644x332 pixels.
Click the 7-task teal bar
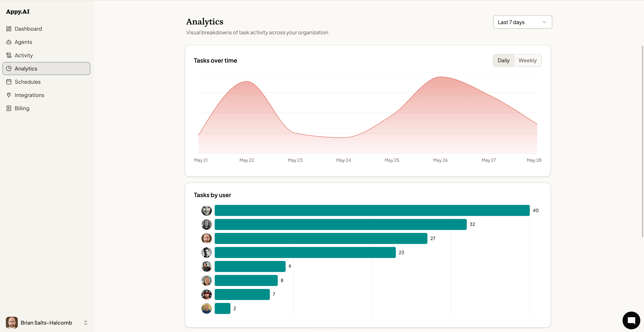[x=242, y=294]
